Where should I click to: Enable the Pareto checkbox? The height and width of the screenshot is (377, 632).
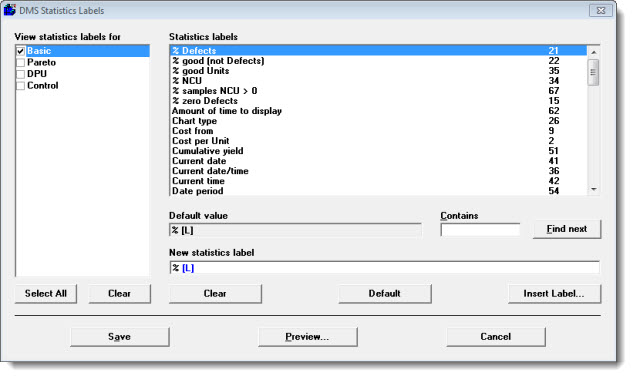point(21,62)
